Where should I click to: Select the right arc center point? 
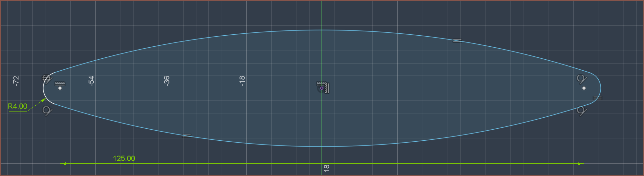(584, 88)
